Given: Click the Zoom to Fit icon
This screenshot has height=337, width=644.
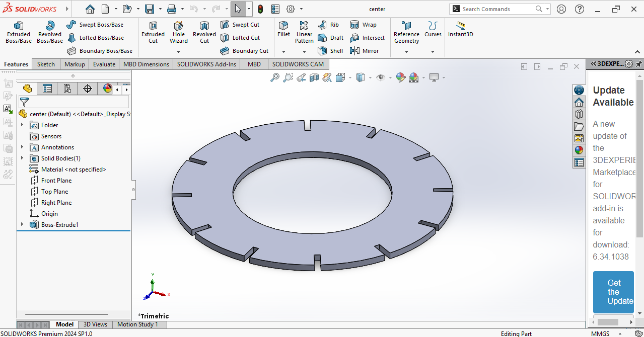Looking at the screenshot, I should (275, 77).
